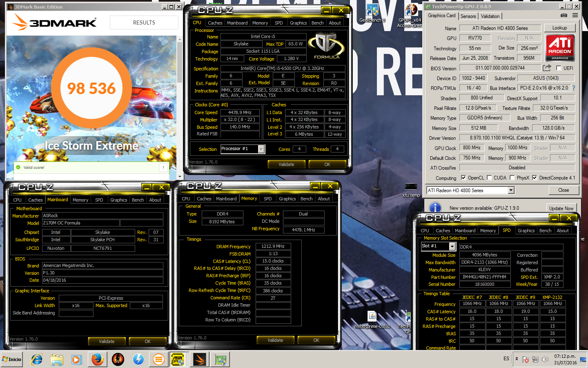
Task: Switch to GPU-Z taskbar icon
Action: (221, 360)
